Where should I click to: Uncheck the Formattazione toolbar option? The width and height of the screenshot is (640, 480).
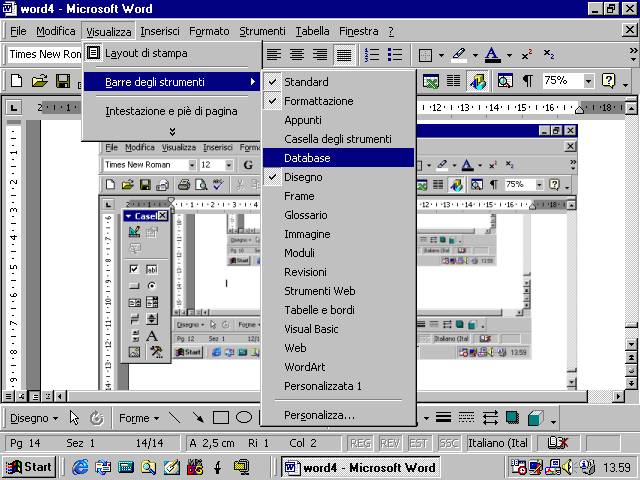pos(338,101)
